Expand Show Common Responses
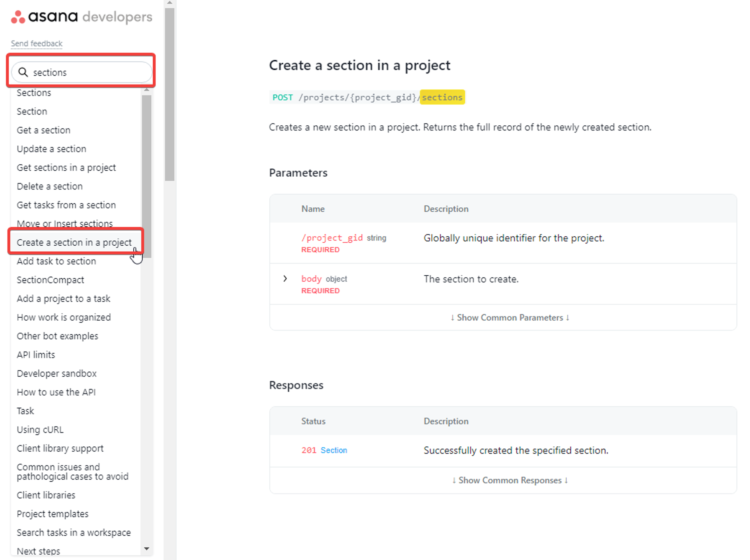The width and height of the screenshot is (750, 560). (x=510, y=480)
